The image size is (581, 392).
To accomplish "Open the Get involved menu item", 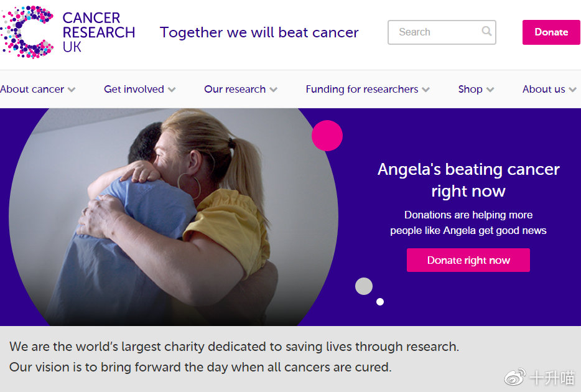I will click(134, 90).
